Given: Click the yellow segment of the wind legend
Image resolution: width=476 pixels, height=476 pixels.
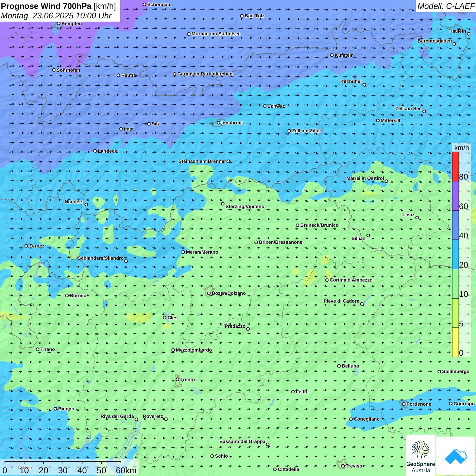Looking at the screenshot, I should click(455, 342).
